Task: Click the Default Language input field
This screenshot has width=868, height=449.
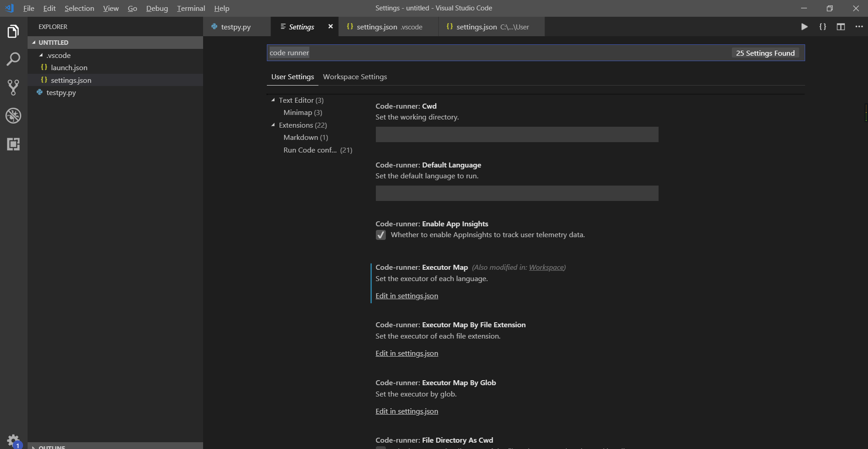Action: pyautogui.click(x=517, y=193)
